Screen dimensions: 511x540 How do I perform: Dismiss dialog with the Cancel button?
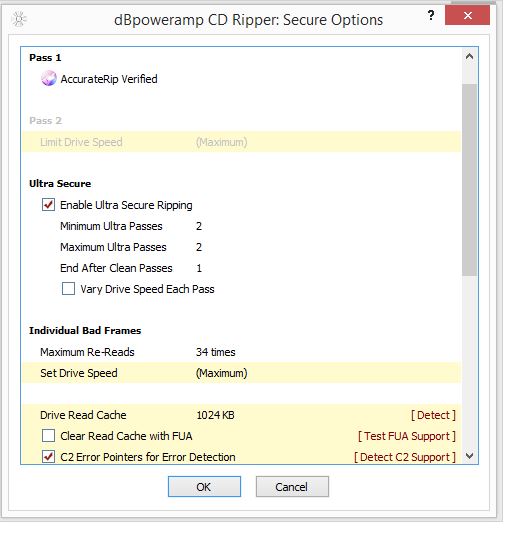click(292, 487)
